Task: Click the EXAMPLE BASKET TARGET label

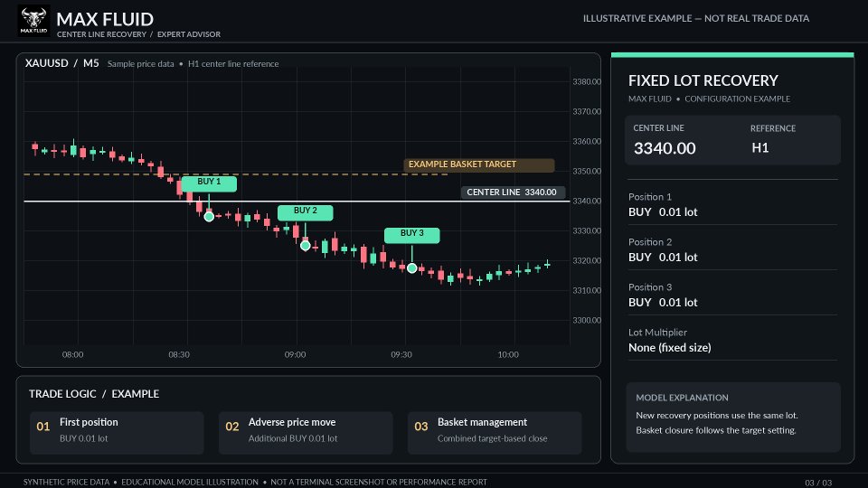Action: click(x=479, y=164)
